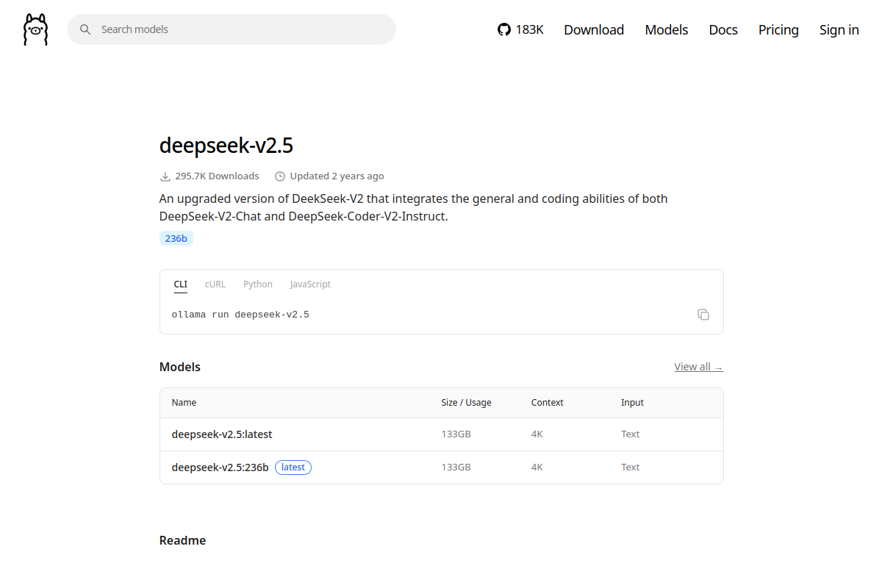Click the Input column header
Image resolution: width=882 pixels, height=588 pixels.
click(x=632, y=403)
